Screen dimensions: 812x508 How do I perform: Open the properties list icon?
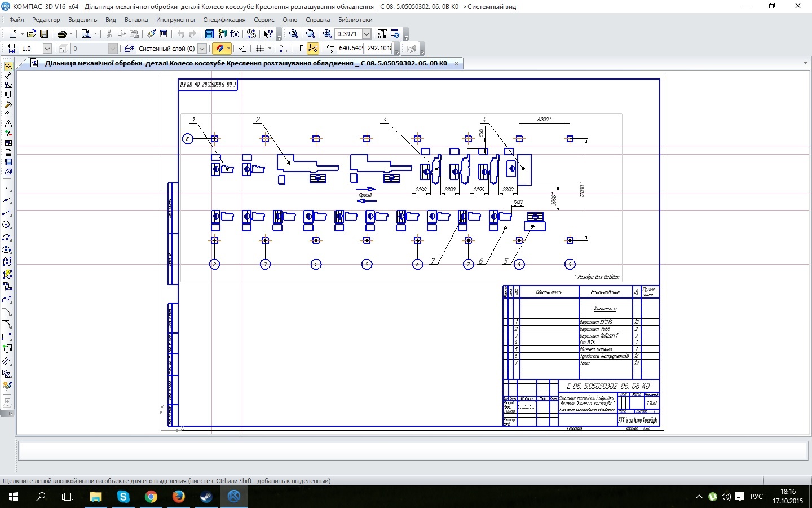coord(164,34)
